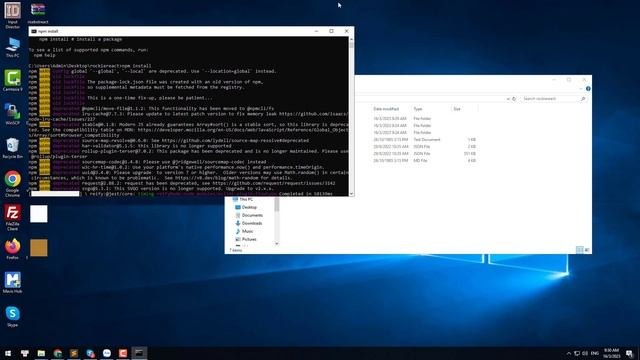Image resolution: width=640 pixels, height=360 pixels.
Task: Open the Recycle Bin desktop icon
Action: tap(12, 148)
